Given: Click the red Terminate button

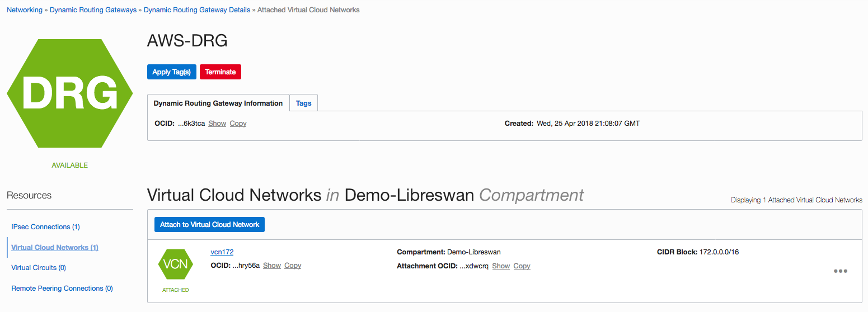Looking at the screenshot, I should [x=220, y=72].
